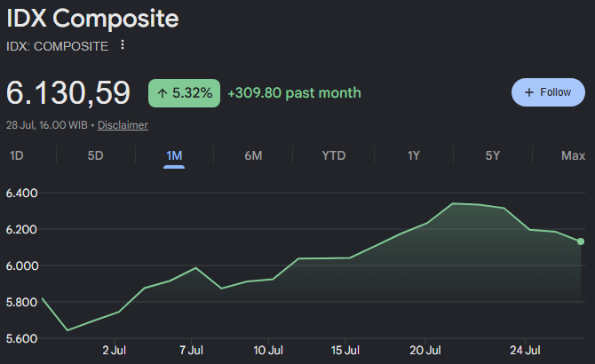This screenshot has width=595, height=364.
Task: Click the 5.800 y-axis label
Action: click(x=22, y=302)
